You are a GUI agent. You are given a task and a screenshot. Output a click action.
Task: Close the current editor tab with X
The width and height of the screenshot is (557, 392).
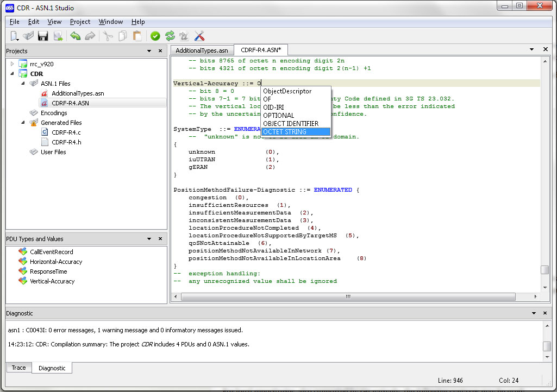coord(546,49)
